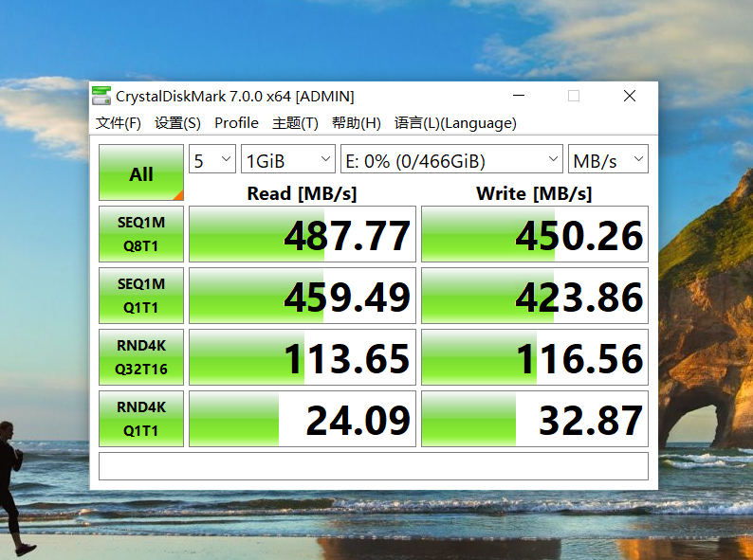
Task: Close the CrystalDiskMark window
Action: click(630, 96)
